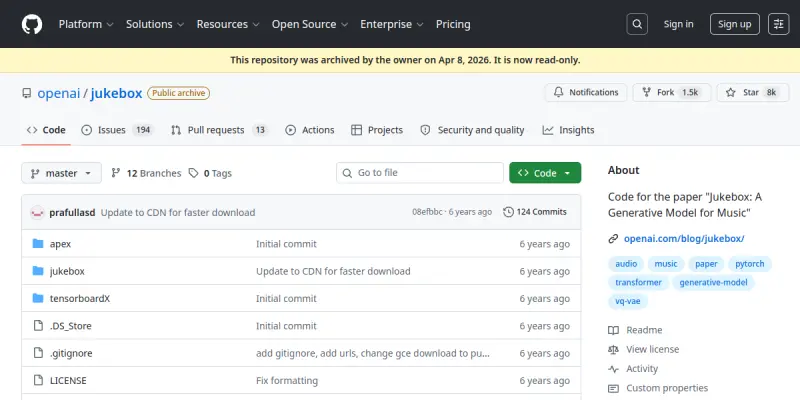Click the Notifications button
This screenshot has height=400, width=800.
(x=586, y=92)
